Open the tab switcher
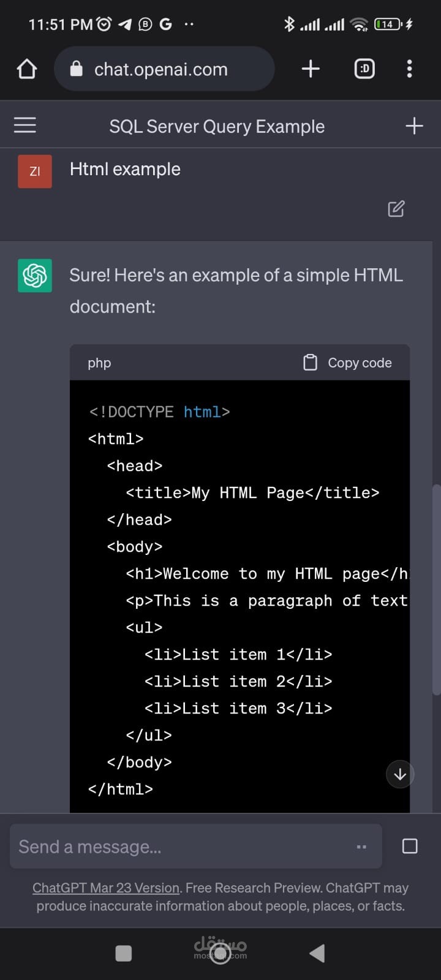 tap(364, 69)
